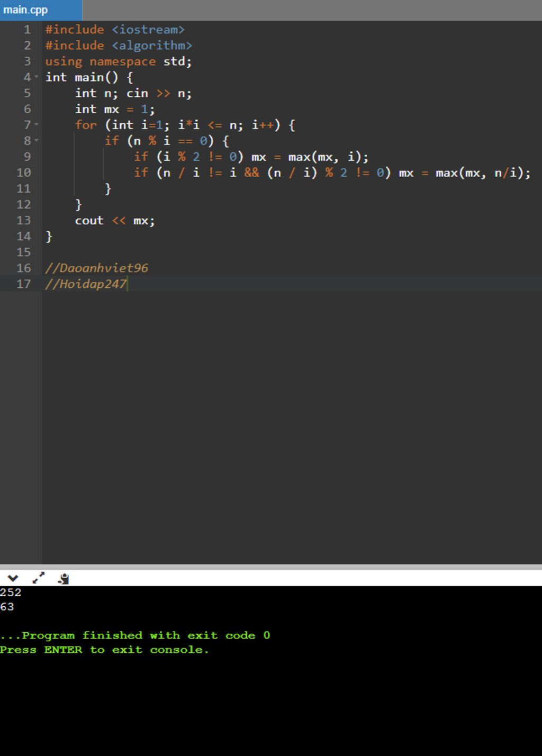Click line number 1 in the gutter
This screenshot has height=756, width=542.
28,30
